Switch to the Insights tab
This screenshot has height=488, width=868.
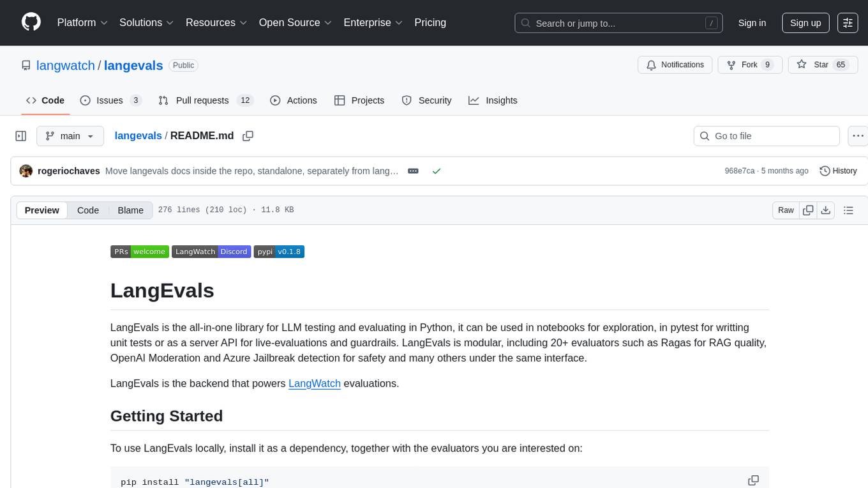click(x=493, y=100)
